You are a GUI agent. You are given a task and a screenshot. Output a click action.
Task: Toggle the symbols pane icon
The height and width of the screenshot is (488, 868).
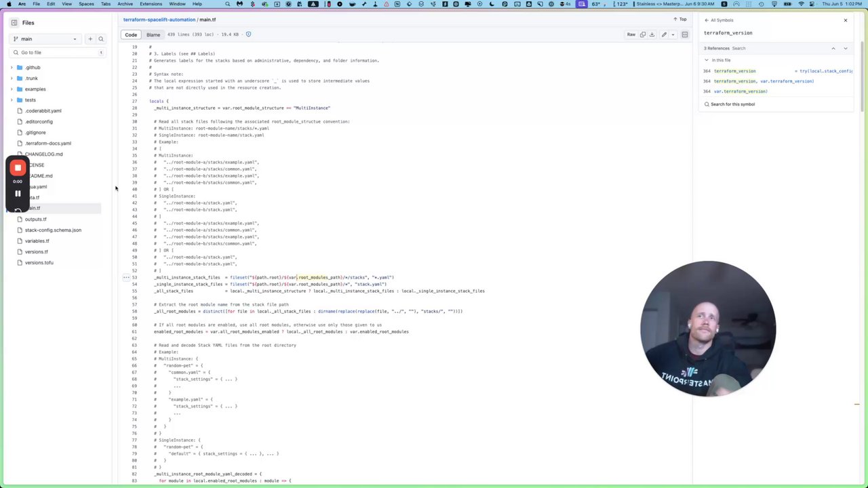(x=685, y=35)
